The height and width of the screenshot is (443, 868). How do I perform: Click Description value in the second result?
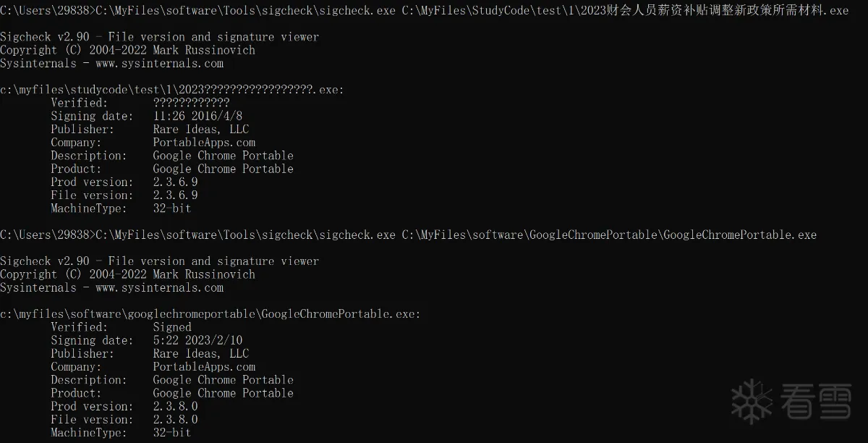click(x=223, y=380)
